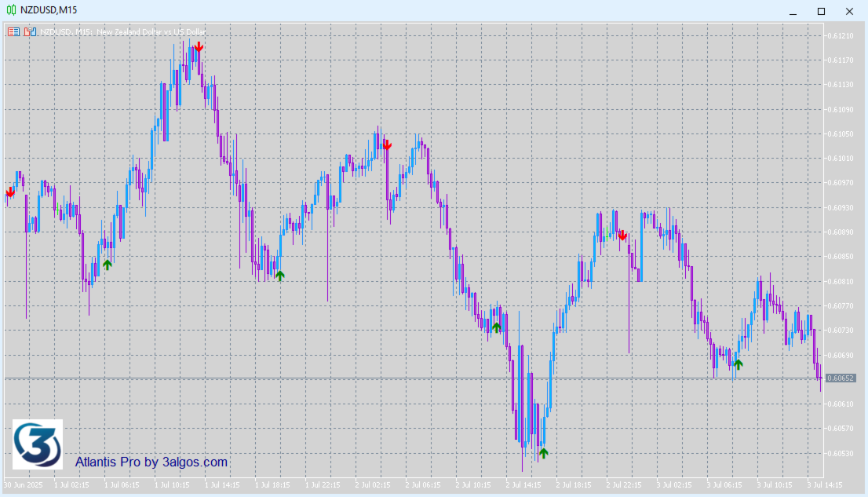Click the '1 Jul 02:15' time axis label
This screenshot has width=868, height=497.
(x=71, y=484)
